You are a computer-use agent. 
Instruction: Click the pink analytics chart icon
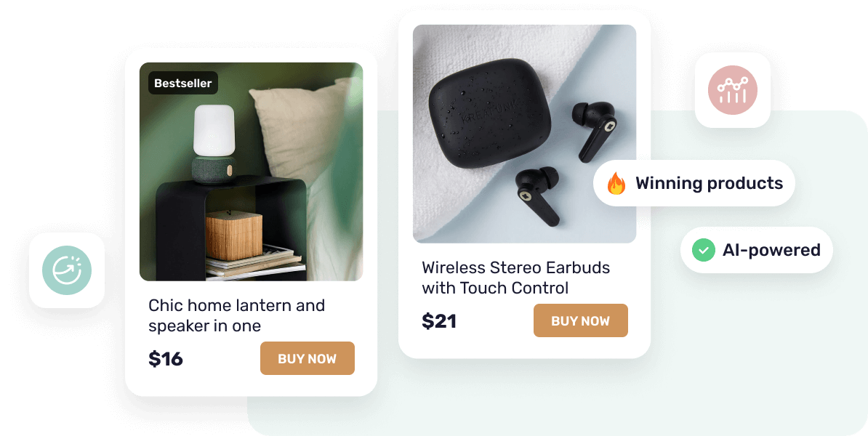point(732,90)
